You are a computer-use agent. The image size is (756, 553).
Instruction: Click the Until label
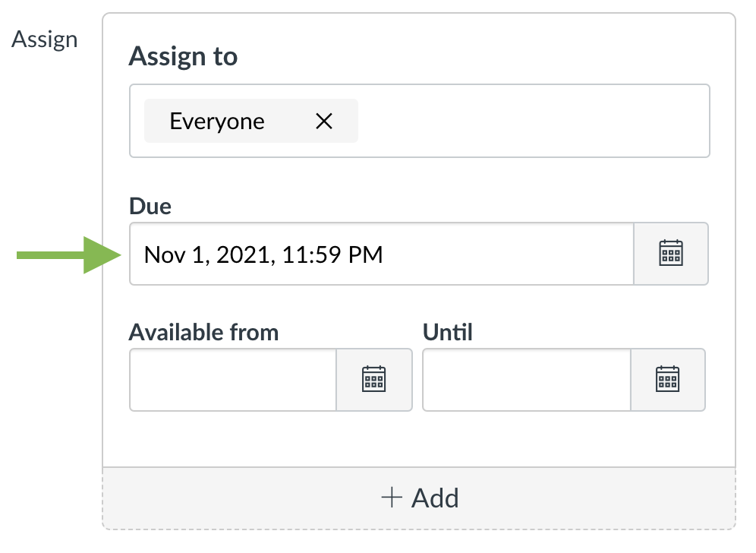point(447,332)
